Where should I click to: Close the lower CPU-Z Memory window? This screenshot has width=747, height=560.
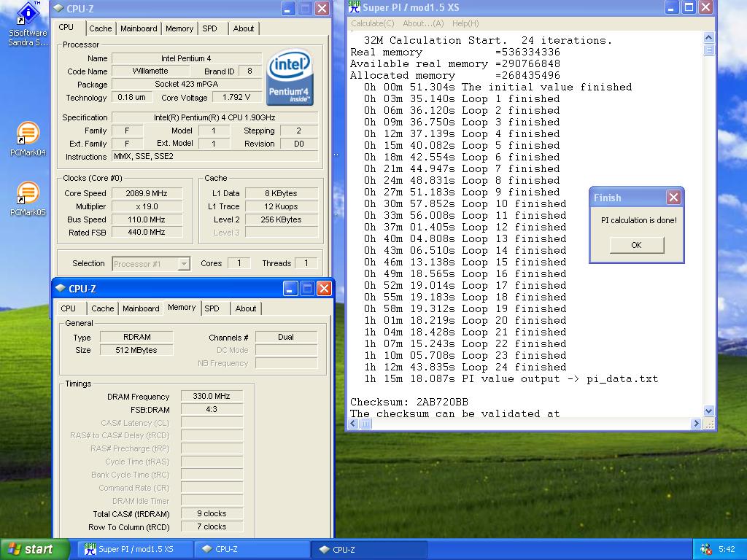click(324, 288)
